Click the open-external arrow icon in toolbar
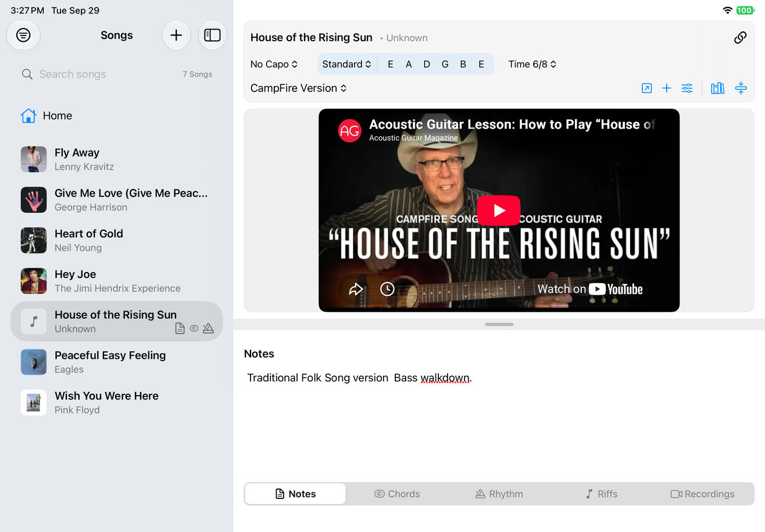Image resolution: width=765 pixels, height=532 pixels. click(x=646, y=88)
